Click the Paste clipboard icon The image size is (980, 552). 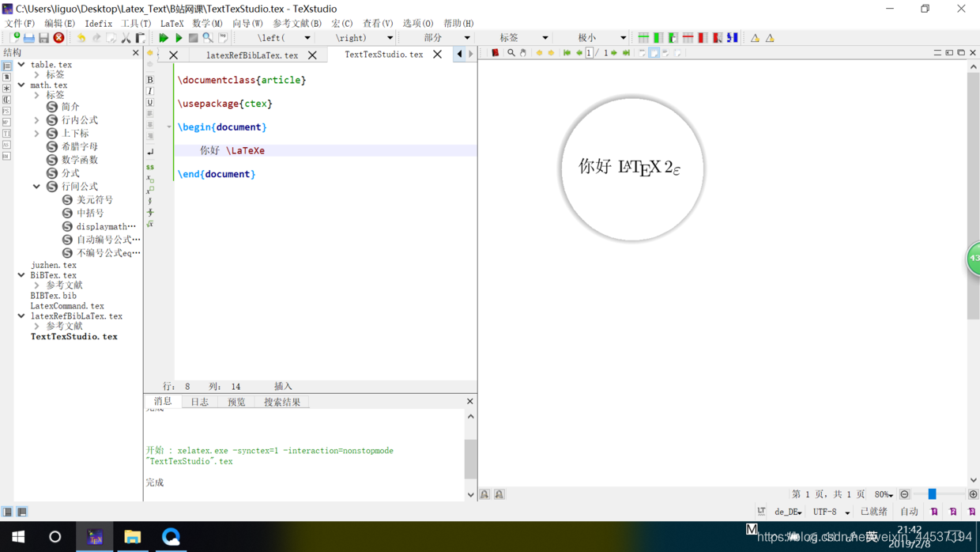[140, 38]
